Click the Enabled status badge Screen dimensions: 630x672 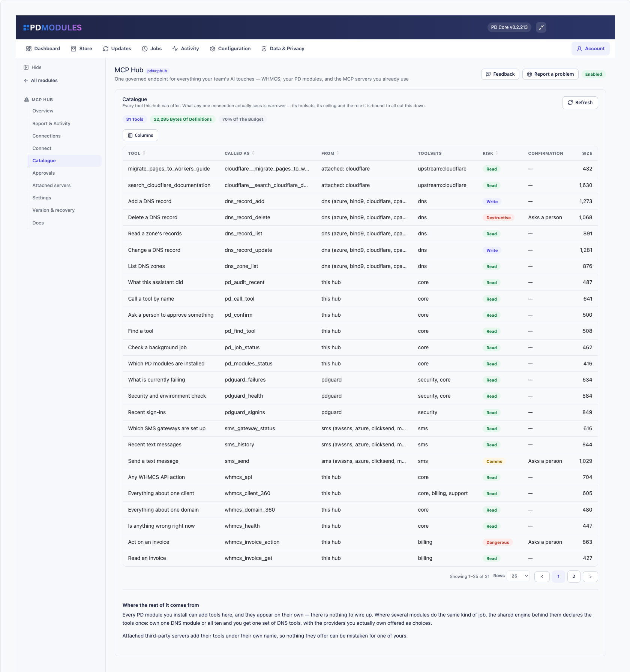tap(593, 74)
